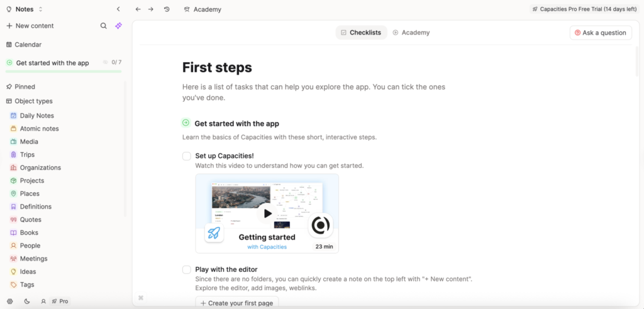644x309 pixels.
Task: Open the history clock icon
Action: pyautogui.click(x=167, y=9)
